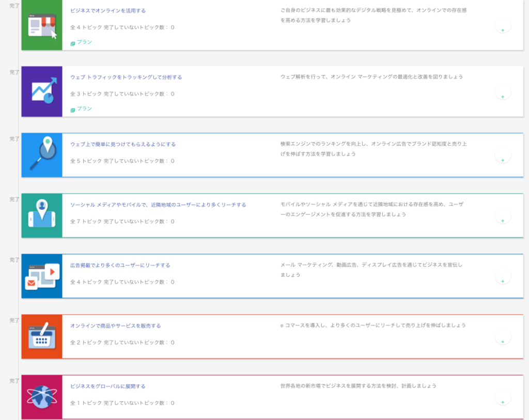Click 完了 label beside 広告掲載 card
The width and height of the screenshot is (529, 420).
pyautogui.click(x=14, y=260)
